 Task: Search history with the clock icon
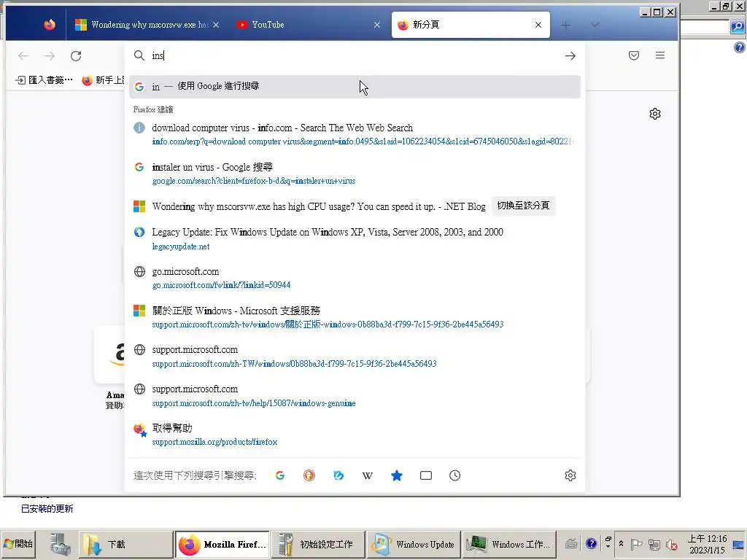[455, 475]
